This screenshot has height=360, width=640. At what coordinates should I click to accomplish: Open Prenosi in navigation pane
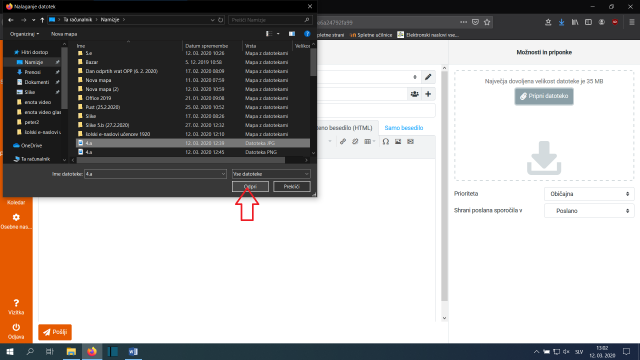[33, 72]
